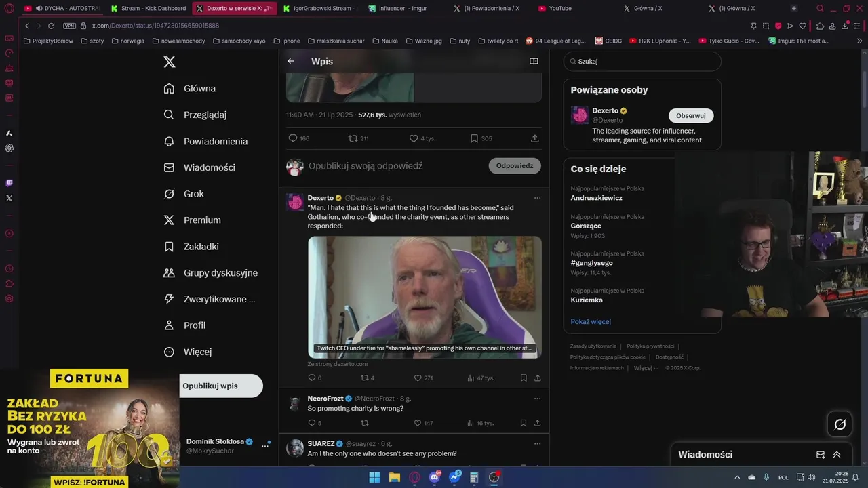Viewport: 868px width, 488px height.
Task: Open the Andruszkiewicz trend
Action: click(x=597, y=198)
